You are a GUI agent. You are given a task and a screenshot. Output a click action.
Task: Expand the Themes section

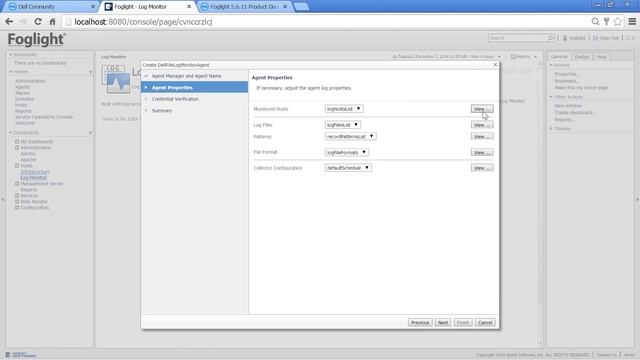tap(551, 129)
